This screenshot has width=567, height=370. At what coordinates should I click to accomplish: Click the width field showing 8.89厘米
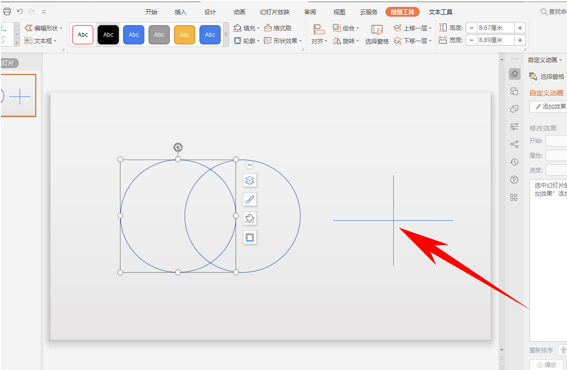click(495, 40)
